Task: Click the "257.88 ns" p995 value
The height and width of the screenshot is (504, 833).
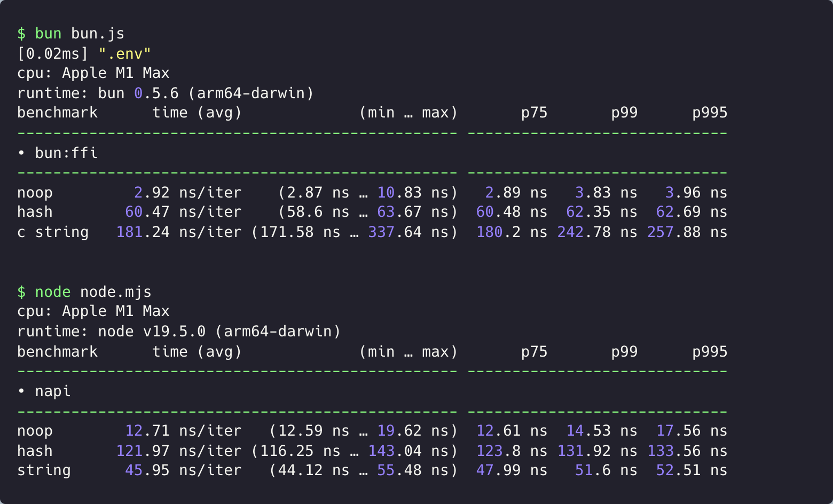Action: (x=687, y=232)
